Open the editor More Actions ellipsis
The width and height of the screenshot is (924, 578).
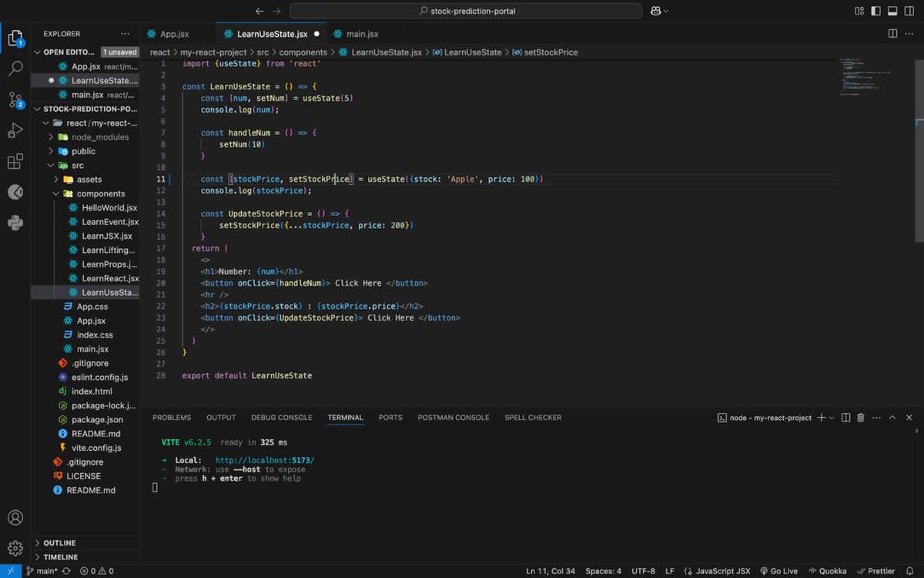tap(909, 34)
